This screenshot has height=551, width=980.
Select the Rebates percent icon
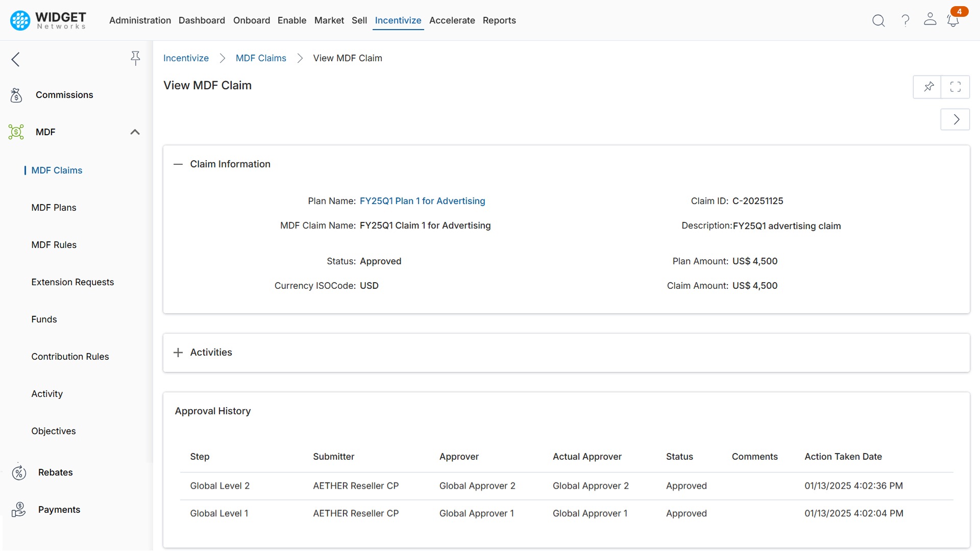click(19, 472)
